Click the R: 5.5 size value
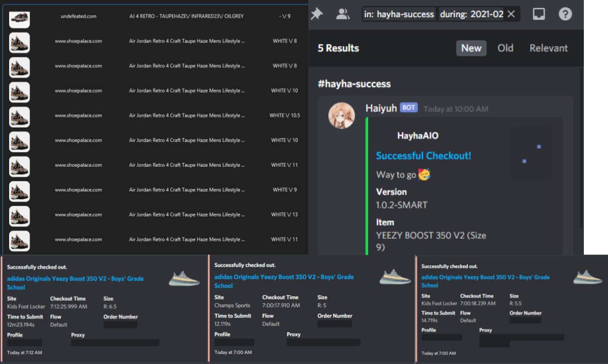Viewport: 608px width, 364px height. coord(516,303)
